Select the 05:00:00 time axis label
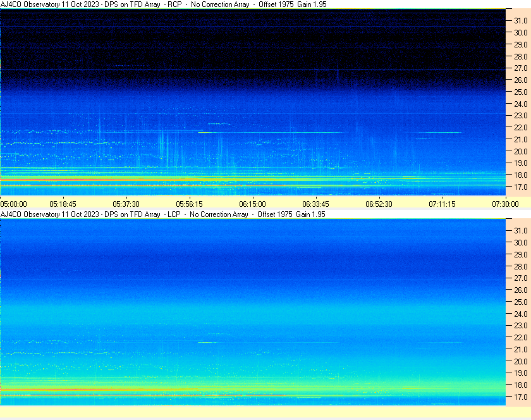 13,204
